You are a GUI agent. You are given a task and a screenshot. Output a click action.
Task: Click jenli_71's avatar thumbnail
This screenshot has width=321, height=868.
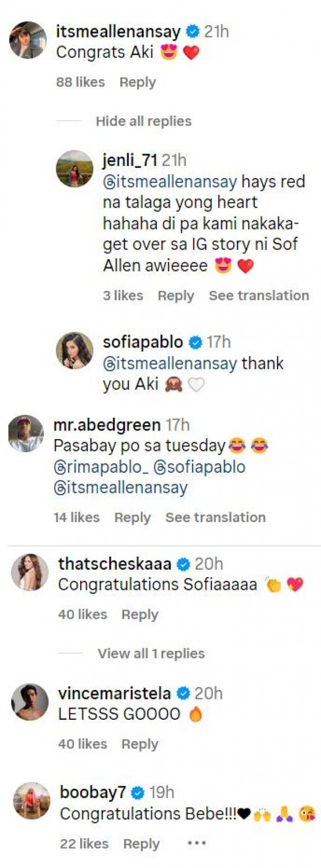pos(74,168)
